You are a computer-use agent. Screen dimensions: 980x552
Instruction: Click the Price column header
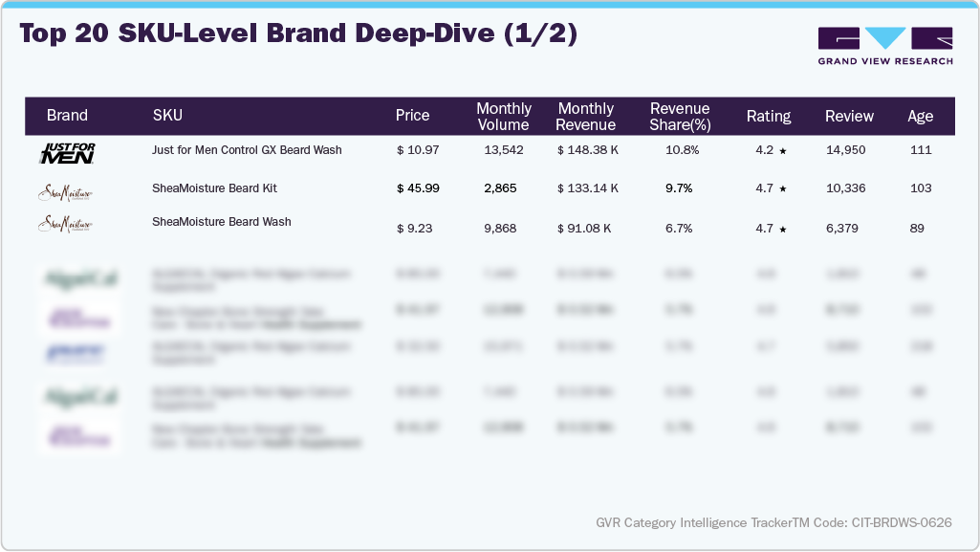point(412,116)
